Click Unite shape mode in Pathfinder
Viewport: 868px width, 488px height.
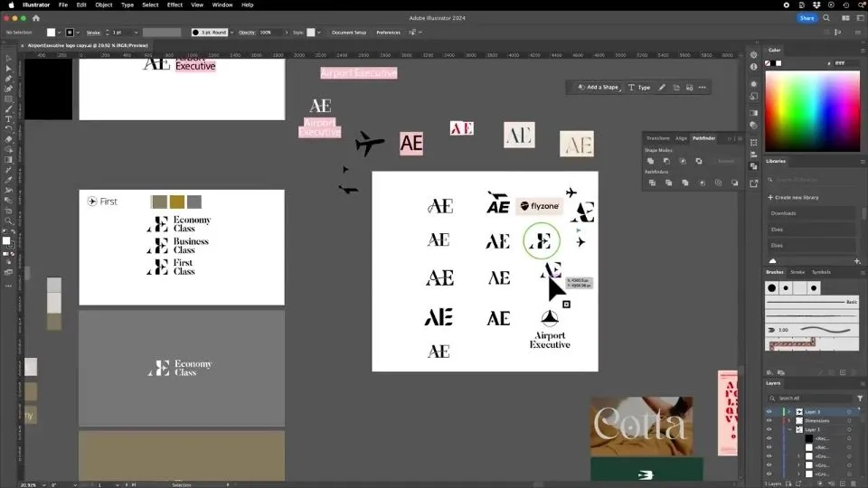(x=650, y=161)
